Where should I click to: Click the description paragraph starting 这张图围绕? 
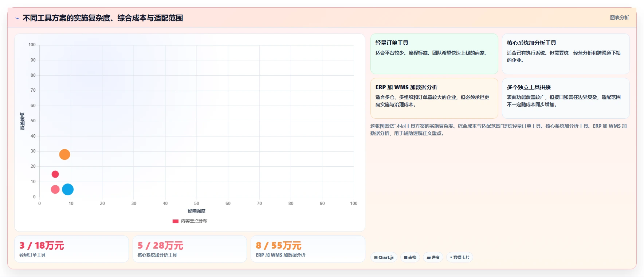(x=499, y=130)
